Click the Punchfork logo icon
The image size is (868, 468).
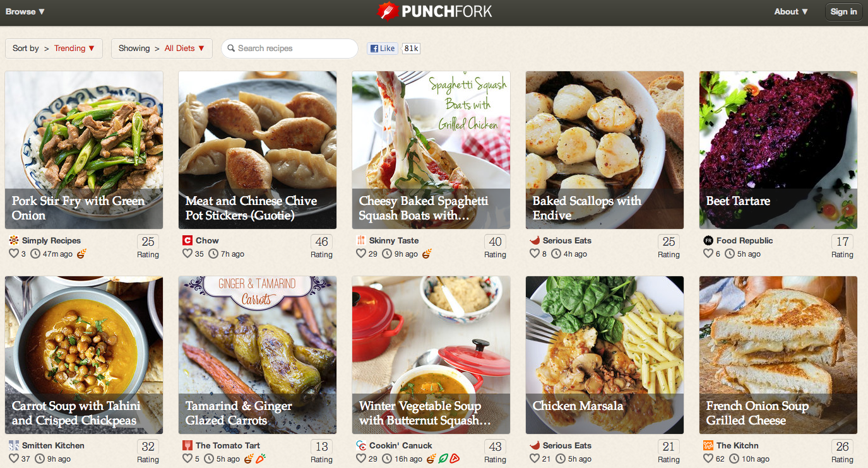(387, 11)
